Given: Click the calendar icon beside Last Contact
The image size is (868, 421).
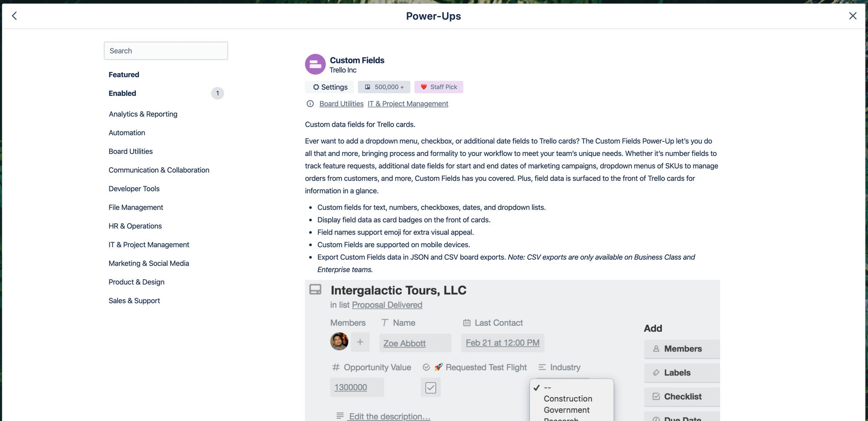Looking at the screenshot, I should [467, 323].
